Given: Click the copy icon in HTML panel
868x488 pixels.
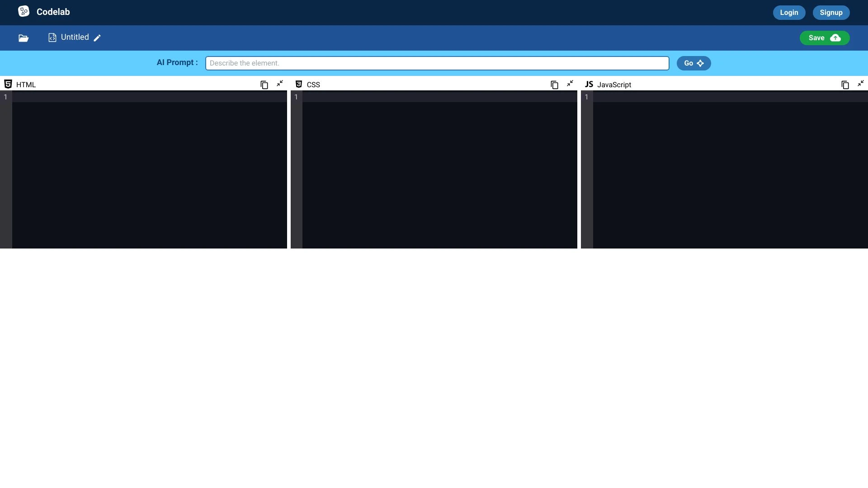Looking at the screenshot, I should coord(264,84).
